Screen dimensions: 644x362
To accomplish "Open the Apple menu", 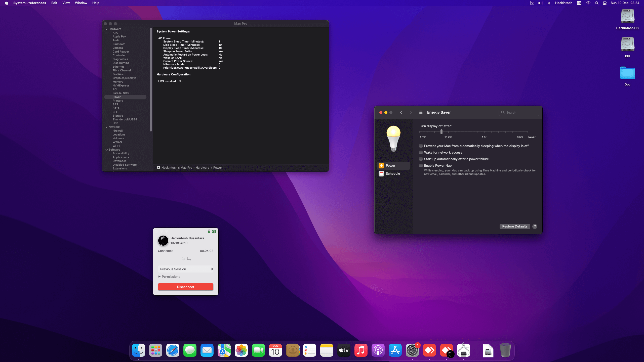I will 7,3.
